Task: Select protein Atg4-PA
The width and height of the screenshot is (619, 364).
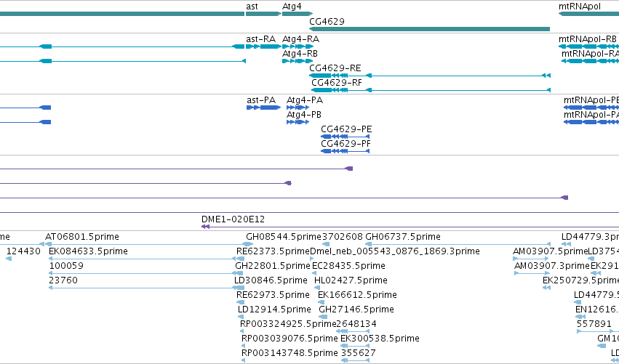Action: (297, 108)
